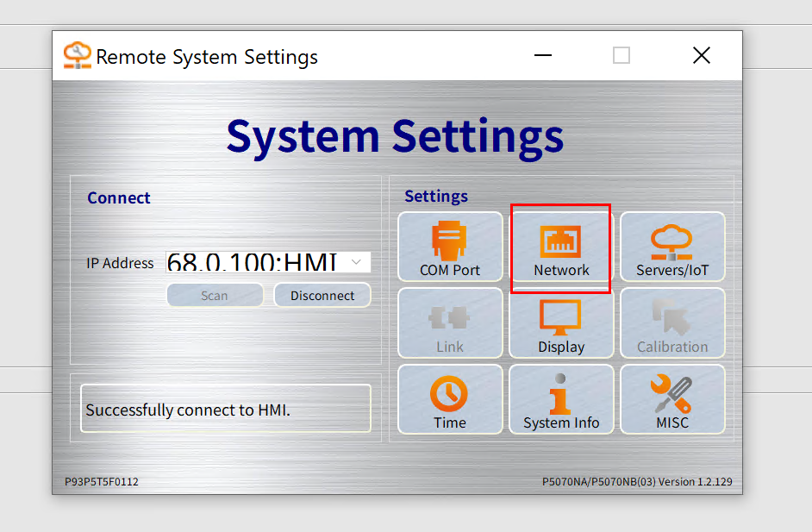
Task: Open MISC tools settings
Action: [672, 399]
